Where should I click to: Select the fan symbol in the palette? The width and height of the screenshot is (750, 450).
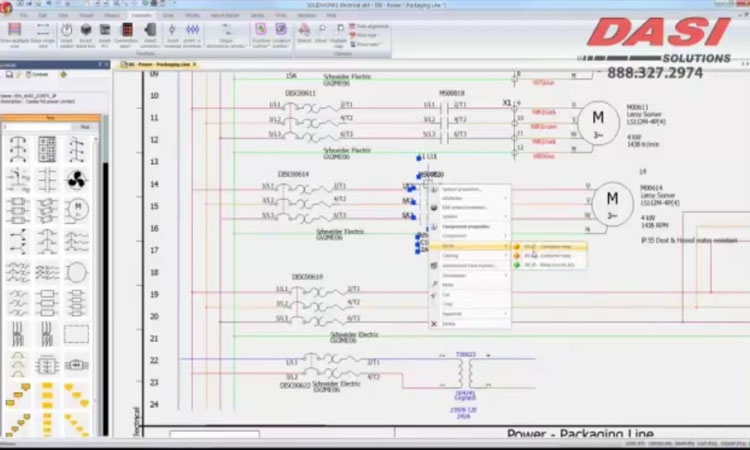76,180
